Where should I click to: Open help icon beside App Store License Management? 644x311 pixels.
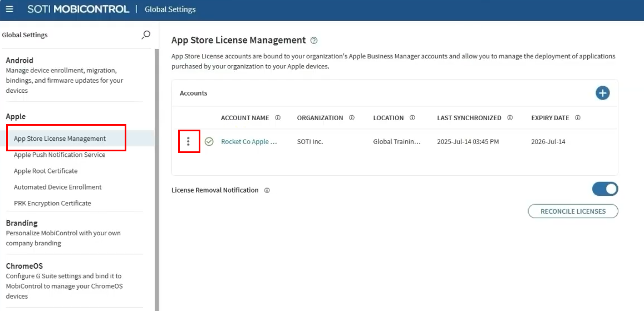[x=314, y=40]
